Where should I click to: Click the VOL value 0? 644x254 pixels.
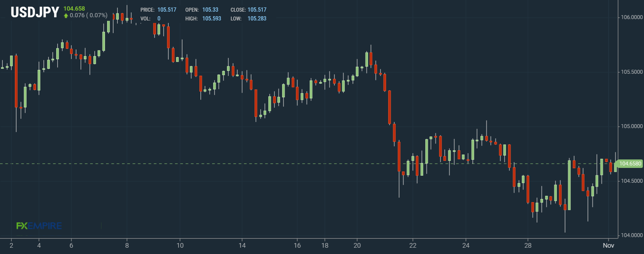(x=159, y=18)
